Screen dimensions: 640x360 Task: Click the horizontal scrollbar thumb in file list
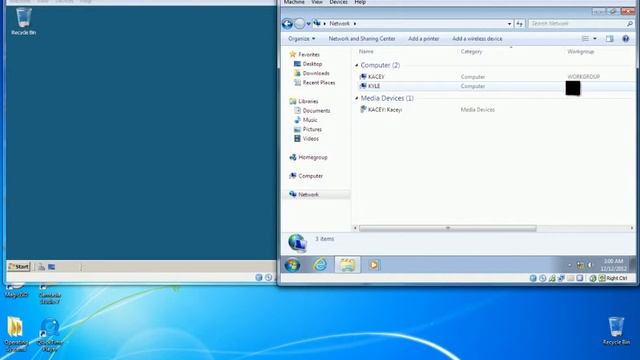click(x=447, y=228)
